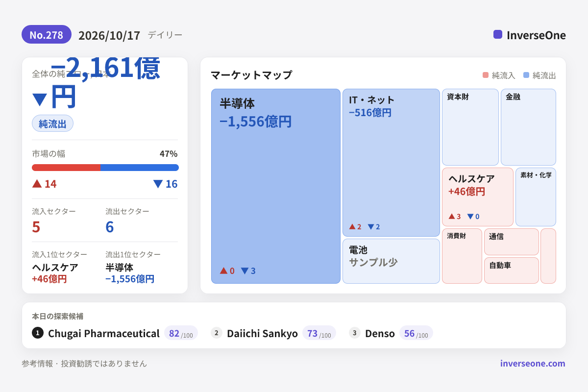Select the 電池 sector tile
588x392 pixels.
click(391, 261)
